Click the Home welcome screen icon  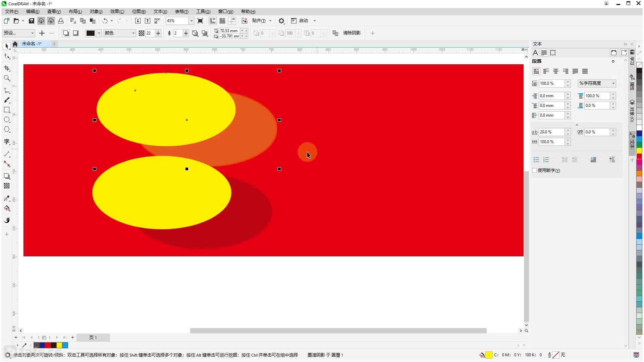15,44
